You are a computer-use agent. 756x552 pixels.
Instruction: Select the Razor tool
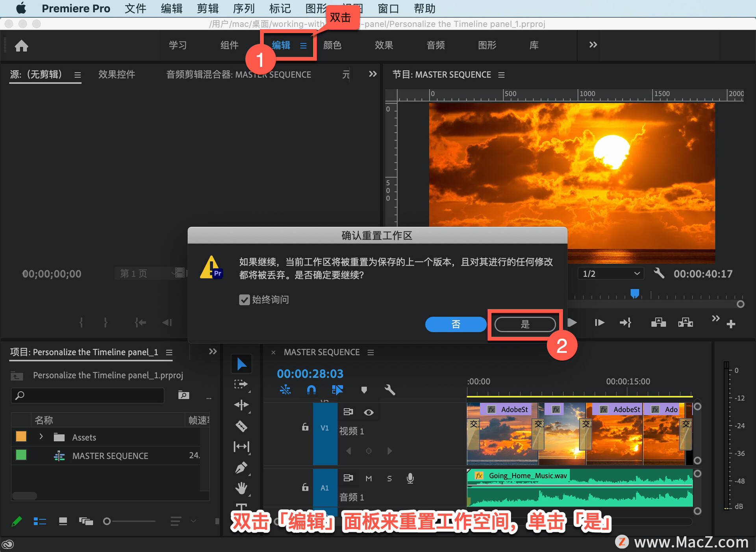point(241,426)
